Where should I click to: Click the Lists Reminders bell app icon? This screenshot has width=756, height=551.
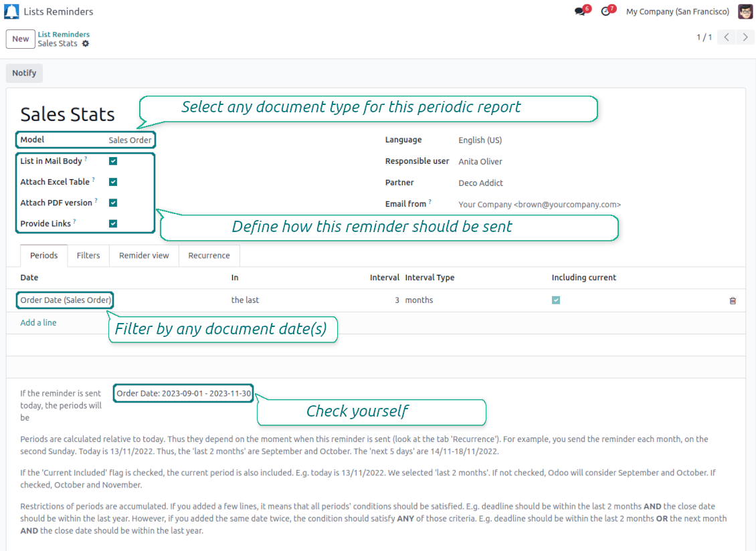tap(11, 11)
